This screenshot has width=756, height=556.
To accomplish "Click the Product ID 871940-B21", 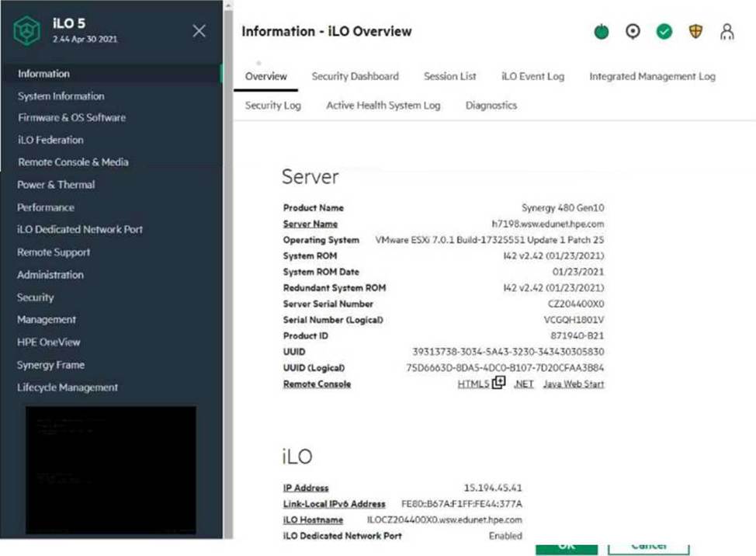I will [577, 335].
